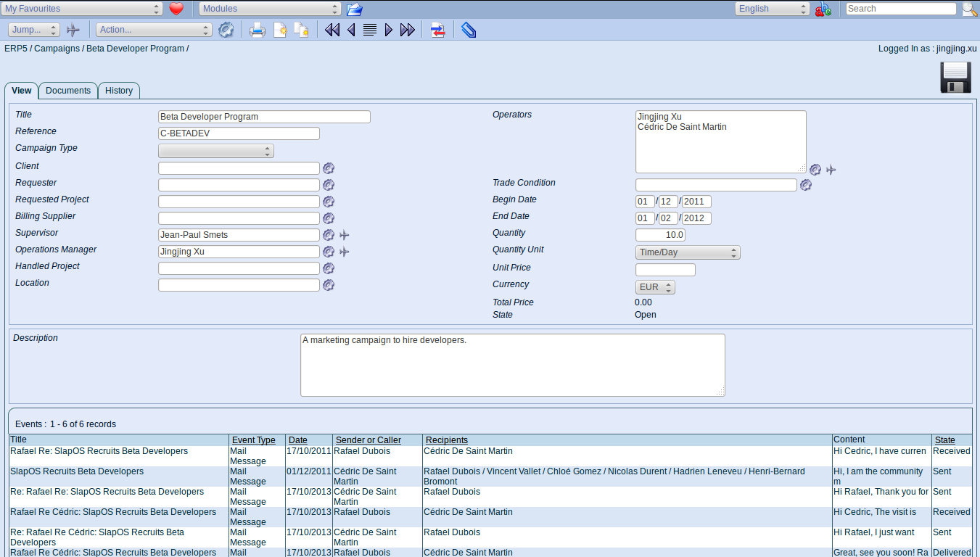Open the My Favourites dropdown

82,9
